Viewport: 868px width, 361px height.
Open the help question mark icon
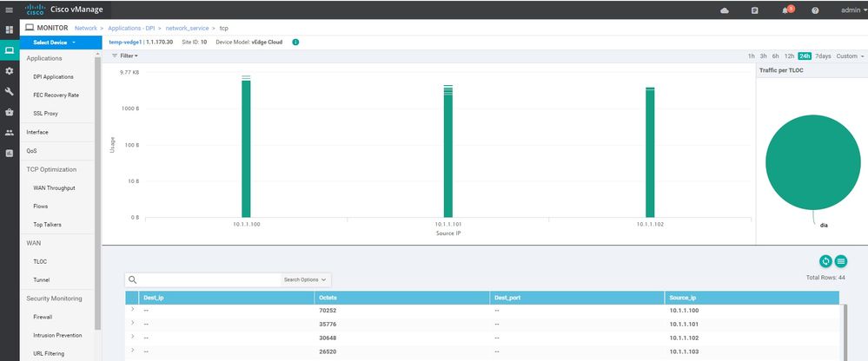[815, 10]
